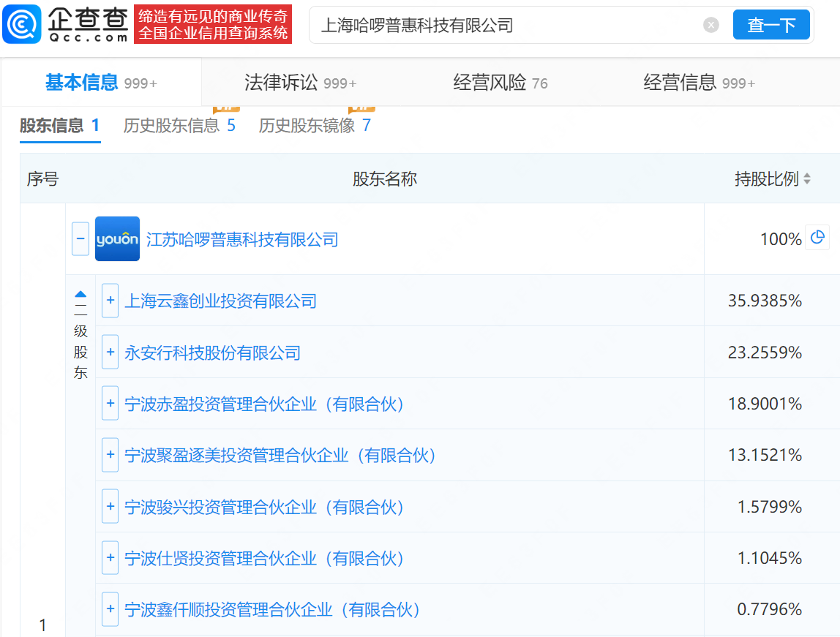The image size is (840, 637).
Task: Open equity pie chart icon beside 100%
Action: tap(817, 238)
